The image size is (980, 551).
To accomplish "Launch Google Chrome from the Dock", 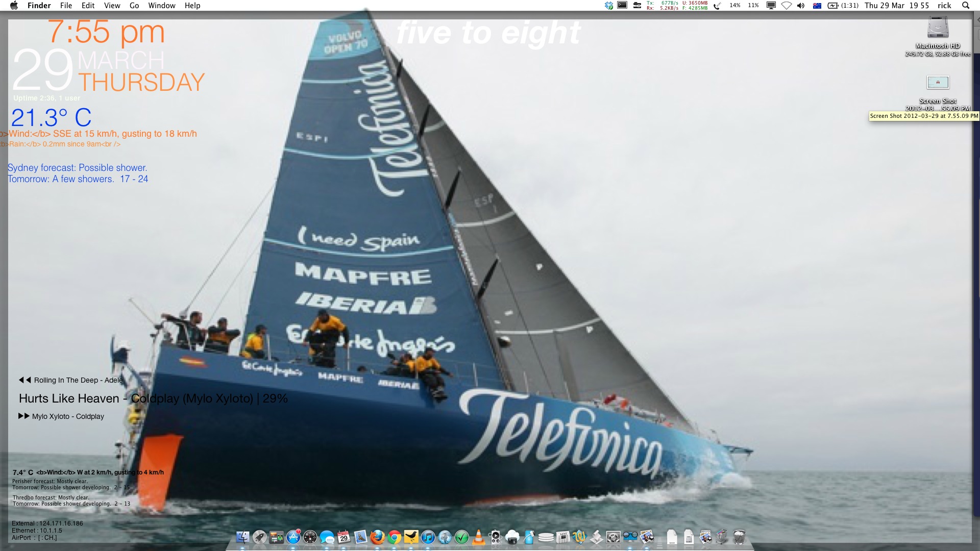I will [x=394, y=537].
